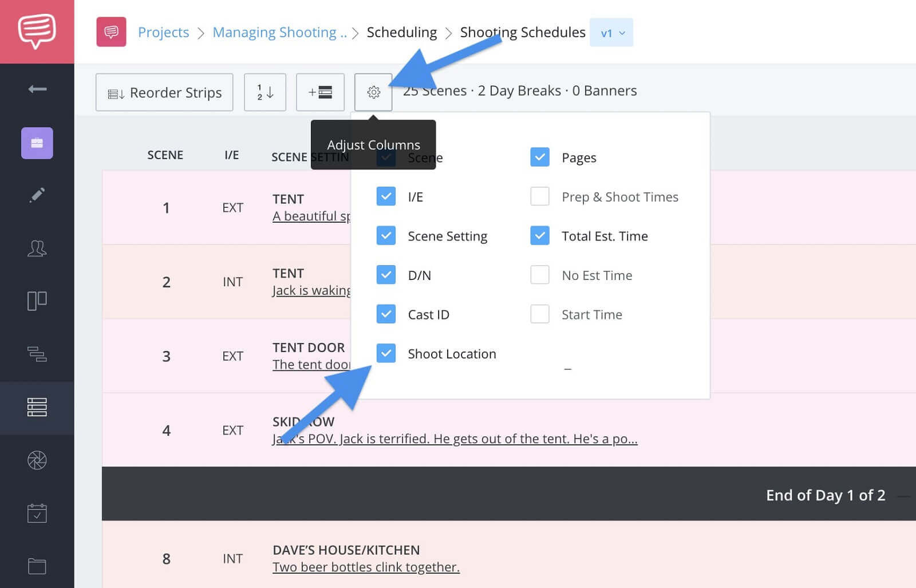Open the shooting schedule stripboard sidebar icon

point(37,407)
